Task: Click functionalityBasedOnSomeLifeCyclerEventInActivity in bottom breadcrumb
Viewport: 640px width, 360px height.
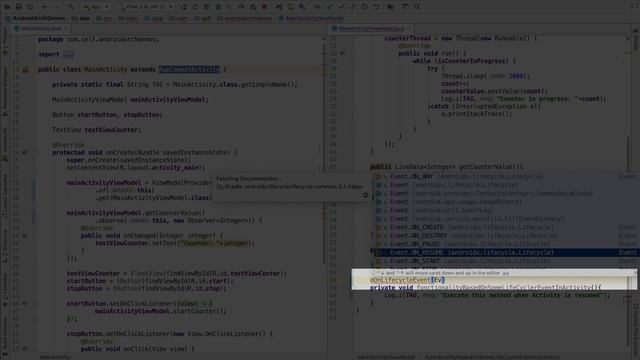Action: [493, 357]
